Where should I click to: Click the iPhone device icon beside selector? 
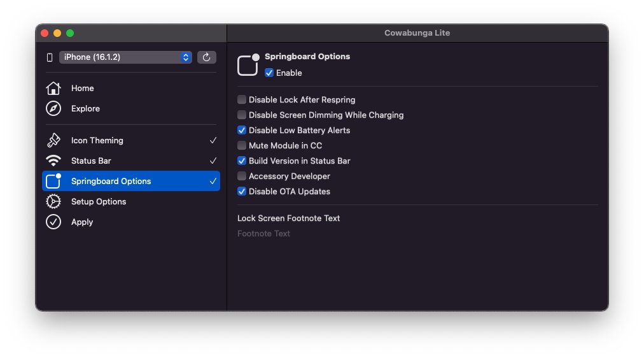pos(50,57)
